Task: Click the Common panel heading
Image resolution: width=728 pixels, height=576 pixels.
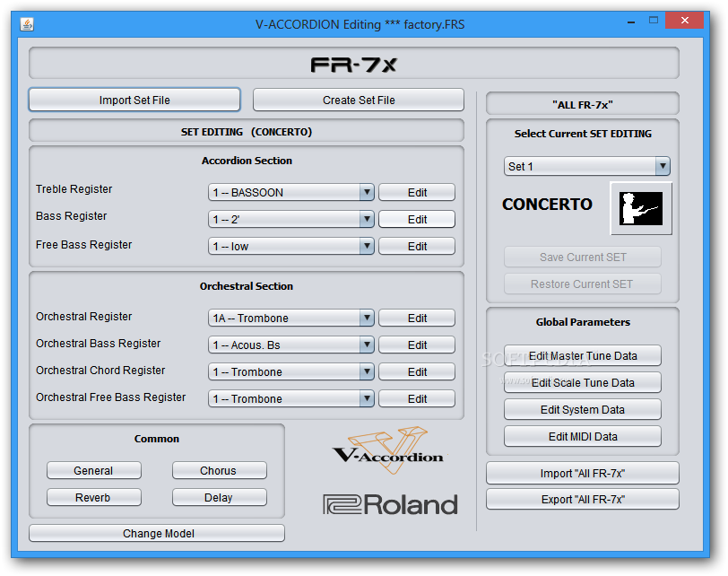Action: tap(157, 439)
